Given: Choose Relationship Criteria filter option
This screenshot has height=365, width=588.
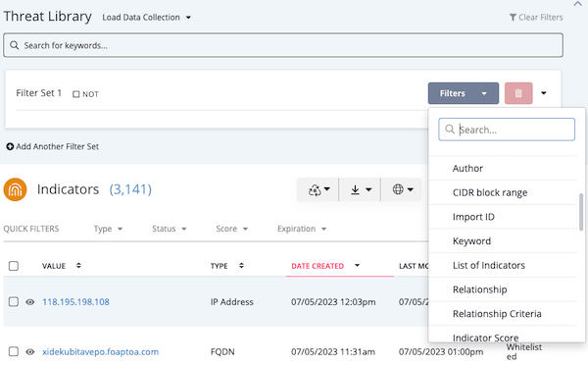Looking at the screenshot, I should (x=503, y=314).
